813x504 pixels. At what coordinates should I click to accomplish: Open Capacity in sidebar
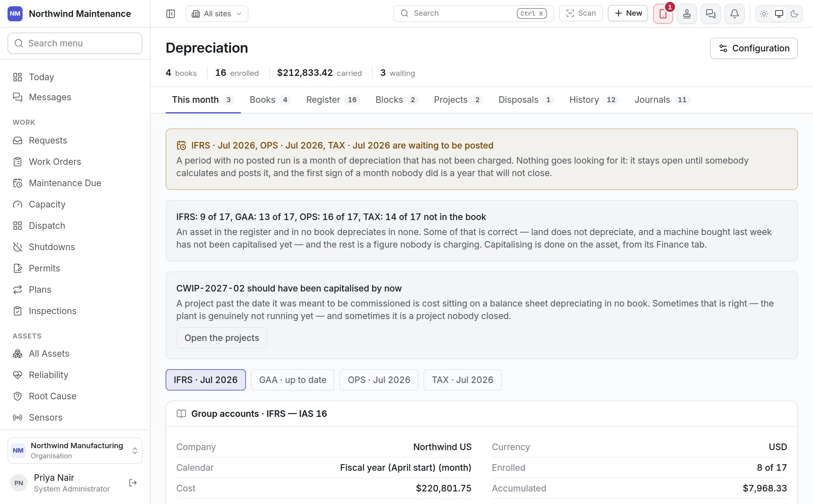(x=75, y=204)
